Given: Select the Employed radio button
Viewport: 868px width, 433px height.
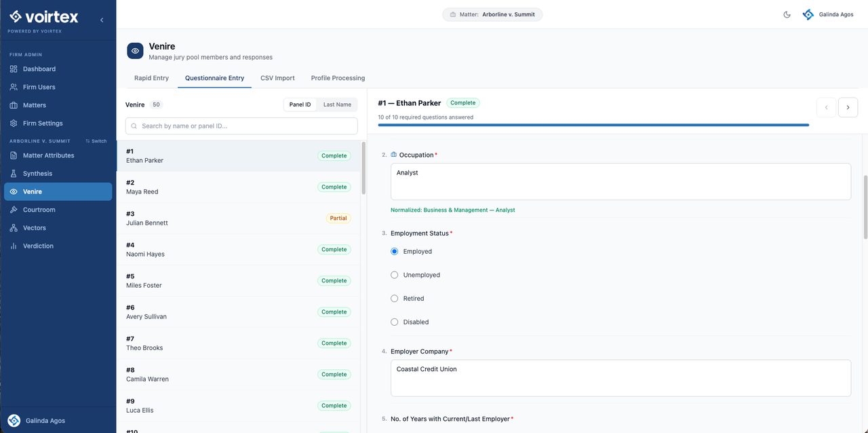Looking at the screenshot, I should point(395,251).
